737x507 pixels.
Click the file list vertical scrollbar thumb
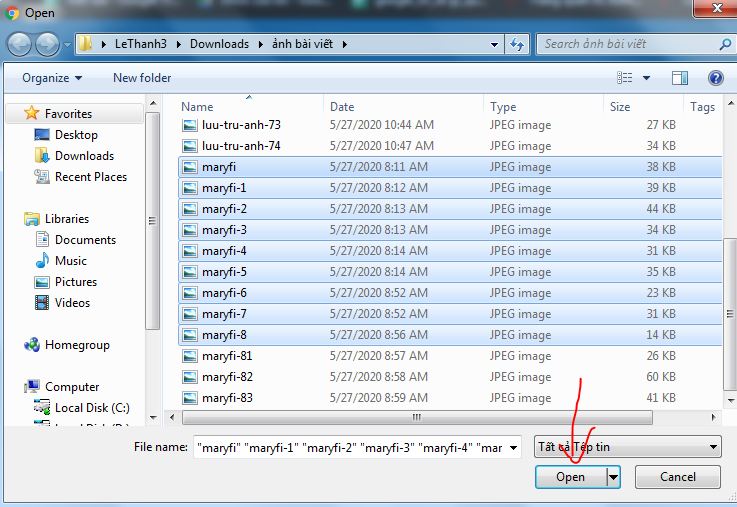click(x=730, y=314)
